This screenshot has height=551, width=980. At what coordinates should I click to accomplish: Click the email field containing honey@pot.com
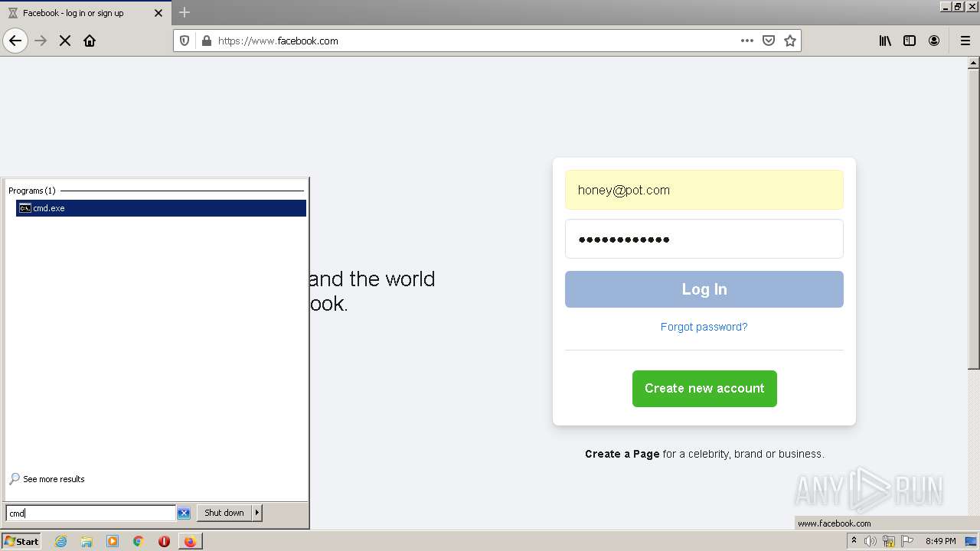tap(704, 190)
